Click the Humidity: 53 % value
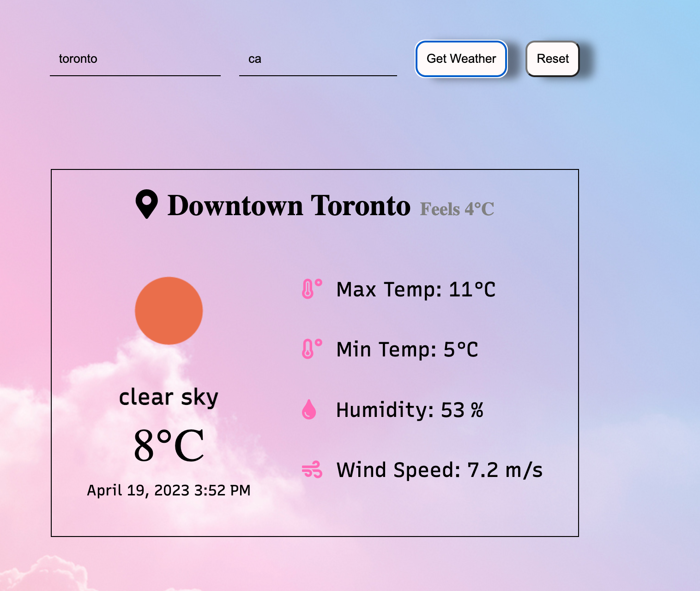The height and width of the screenshot is (591, 700). pos(410,410)
